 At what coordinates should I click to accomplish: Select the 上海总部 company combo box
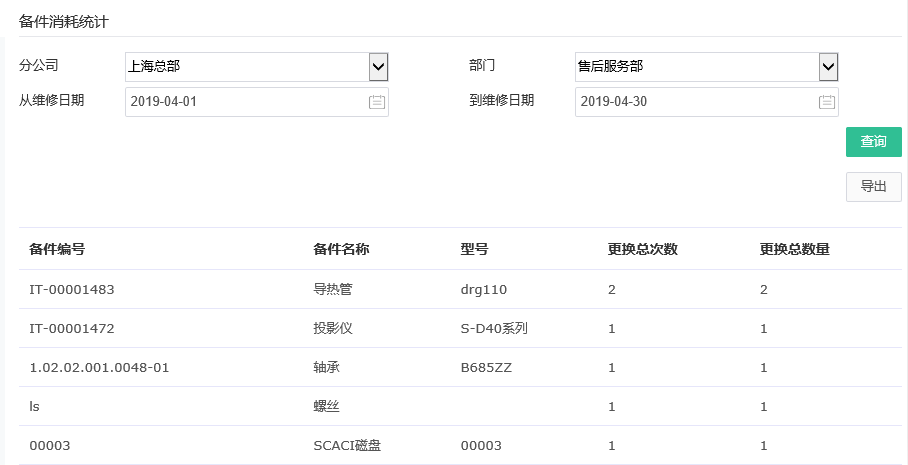245,67
